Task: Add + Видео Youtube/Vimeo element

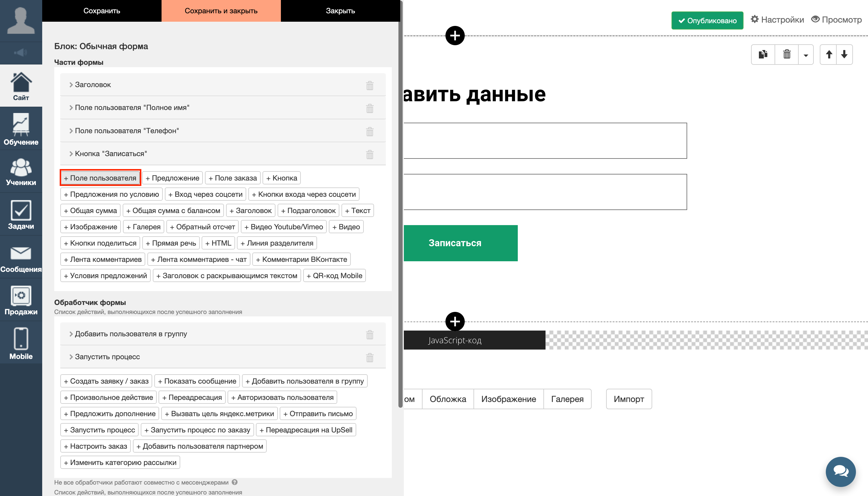Action: pyautogui.click(x=283, y=227)
